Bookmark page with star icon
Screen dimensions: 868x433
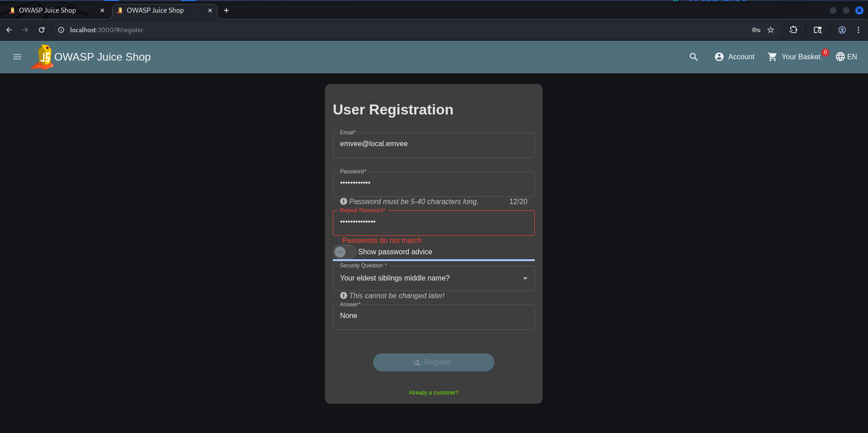771,30
